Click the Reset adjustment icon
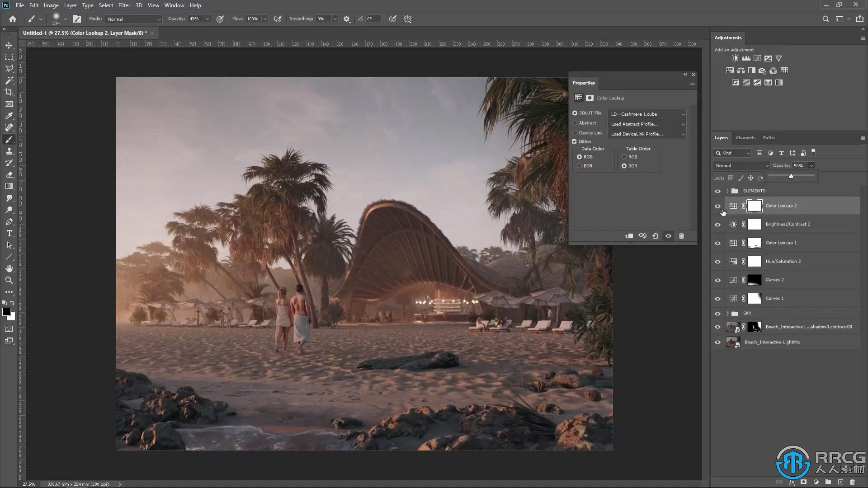This screenshot has height=488, width=868. tap(656, 235)
